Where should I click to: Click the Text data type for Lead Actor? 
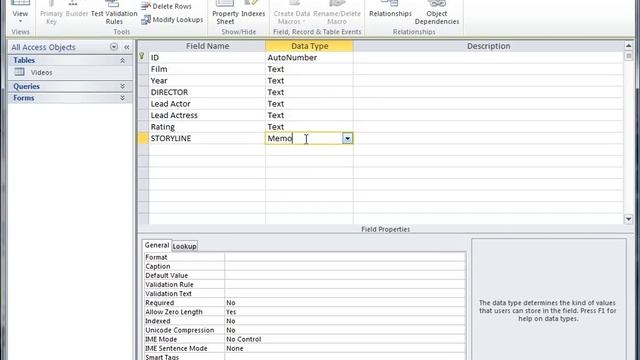pos(309,104)
